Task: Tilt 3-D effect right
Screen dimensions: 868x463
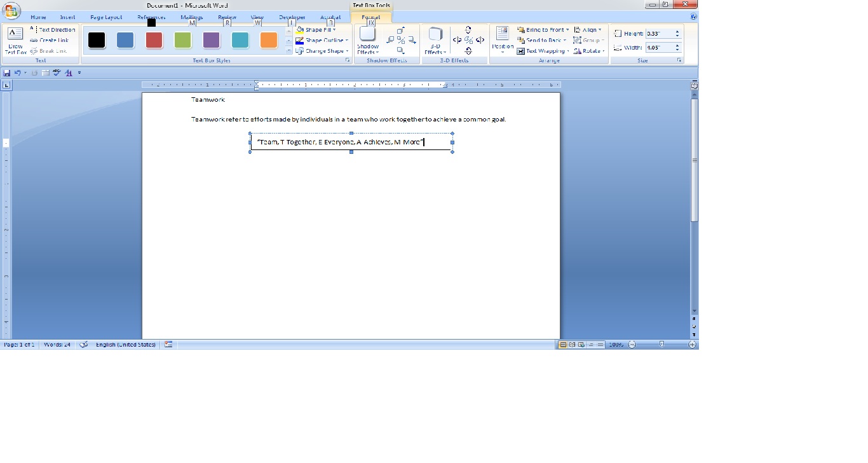Action: [x=480, y=40]
